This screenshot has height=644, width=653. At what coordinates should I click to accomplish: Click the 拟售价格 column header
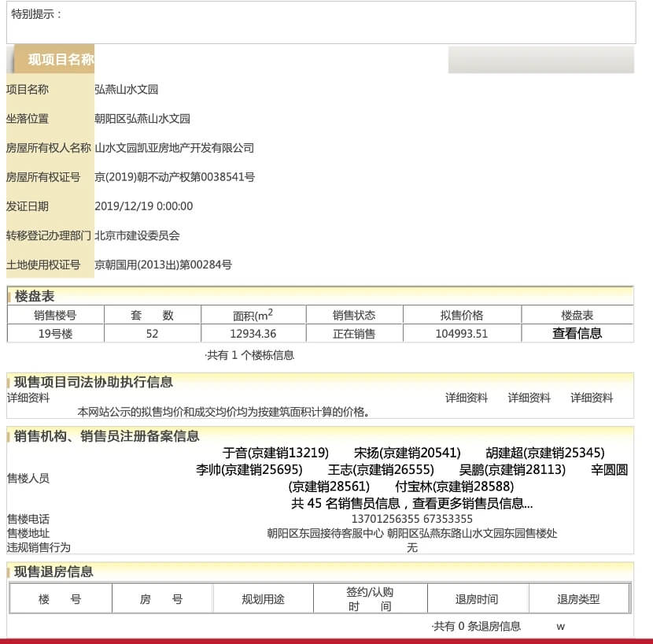(461, 315)
